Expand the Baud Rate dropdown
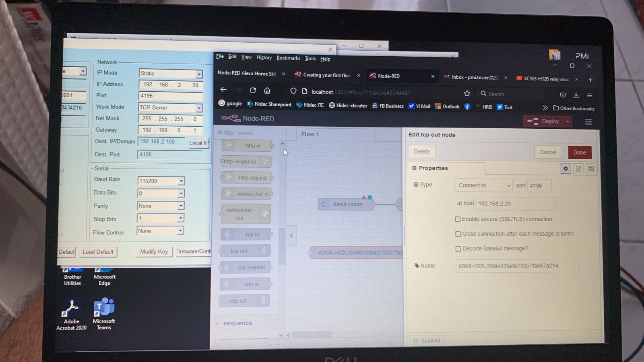Image resolution: width=644 pixels, height=362 pixels. click(x=181, y=181)
